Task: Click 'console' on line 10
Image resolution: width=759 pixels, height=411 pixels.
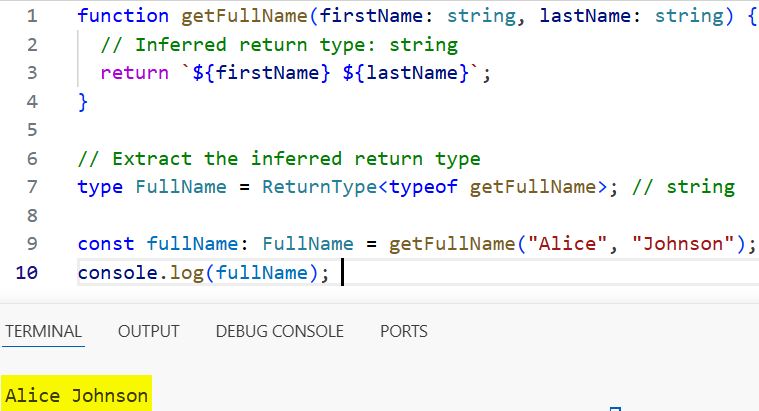Action: 118,273
